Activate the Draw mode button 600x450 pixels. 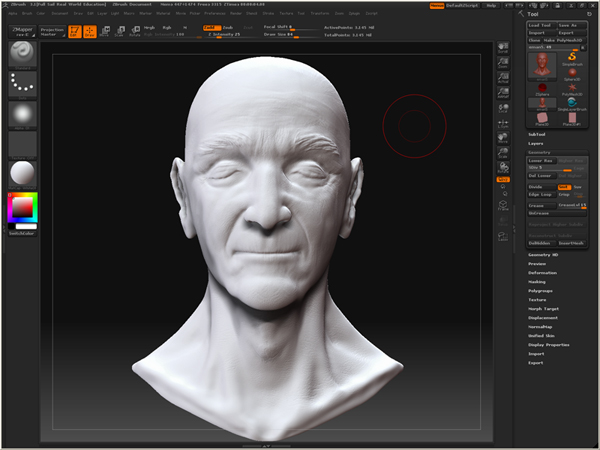90,32
